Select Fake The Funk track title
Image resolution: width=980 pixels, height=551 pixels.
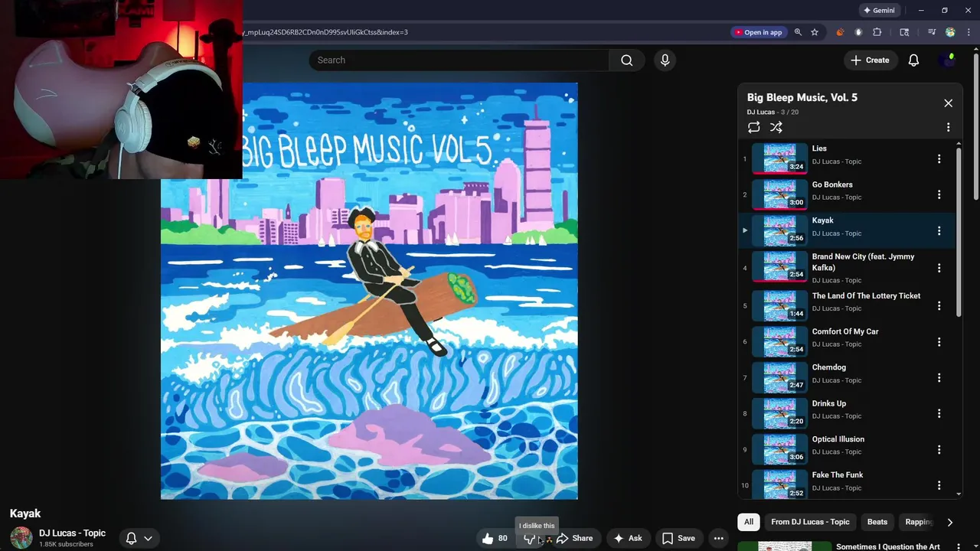pos(838,475)
